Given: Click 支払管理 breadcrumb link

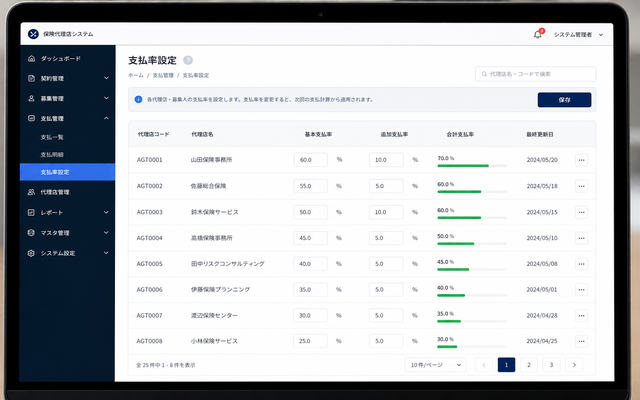Looking at the screenshot, I should click(163, 76).
